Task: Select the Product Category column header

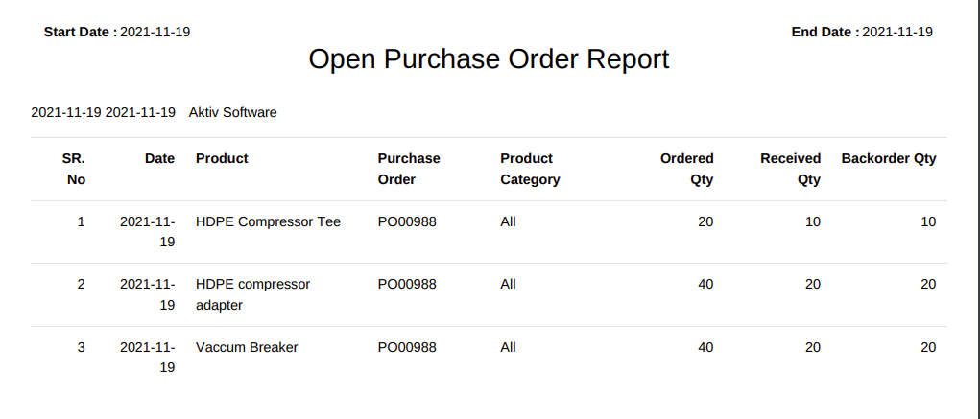Action: click(530, 169)
